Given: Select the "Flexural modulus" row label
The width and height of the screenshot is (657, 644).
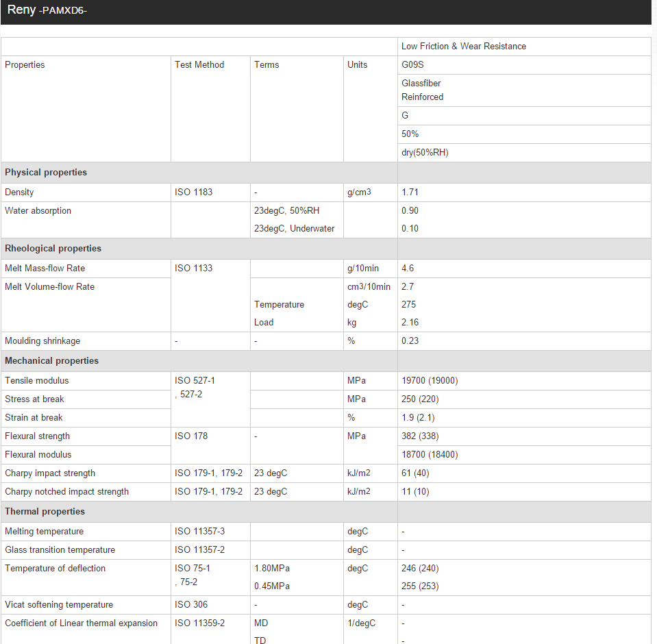Looking at the screenshot, I should [38, 454].
